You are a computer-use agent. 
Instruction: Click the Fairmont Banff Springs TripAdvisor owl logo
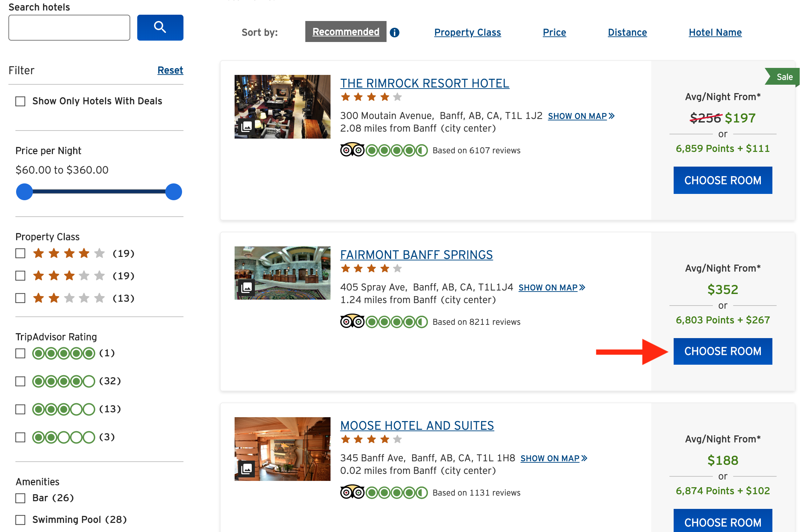coord(352,321)
